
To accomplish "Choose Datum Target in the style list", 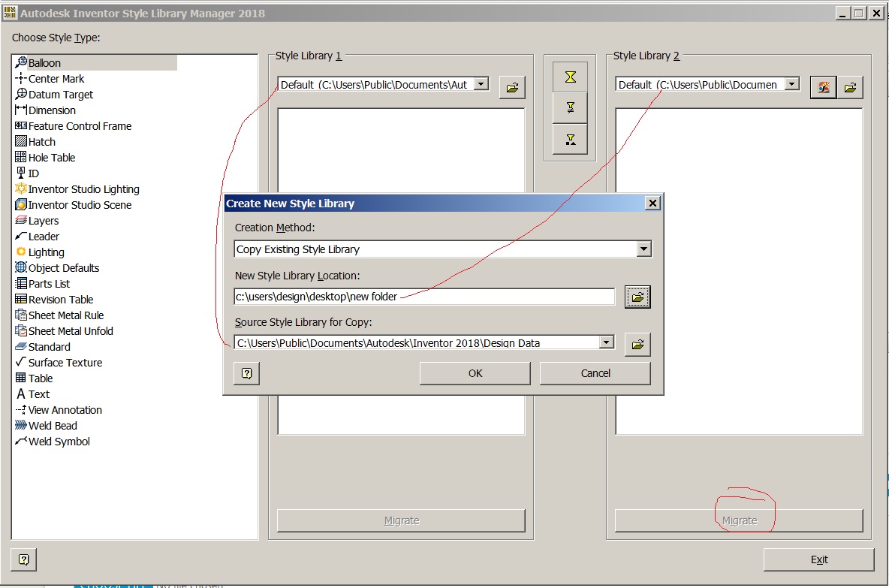I will [x=54, y=95].
